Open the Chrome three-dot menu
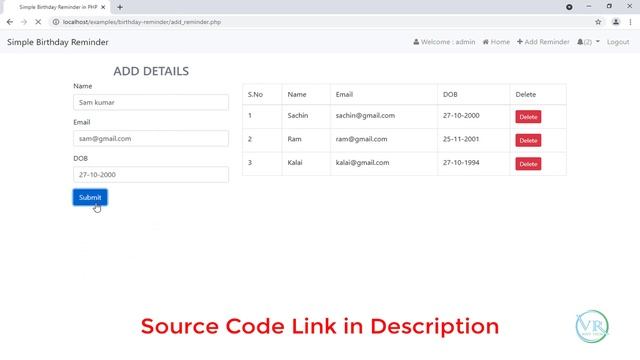This screenshot has height=360, width=640. (x=630, y=22)
